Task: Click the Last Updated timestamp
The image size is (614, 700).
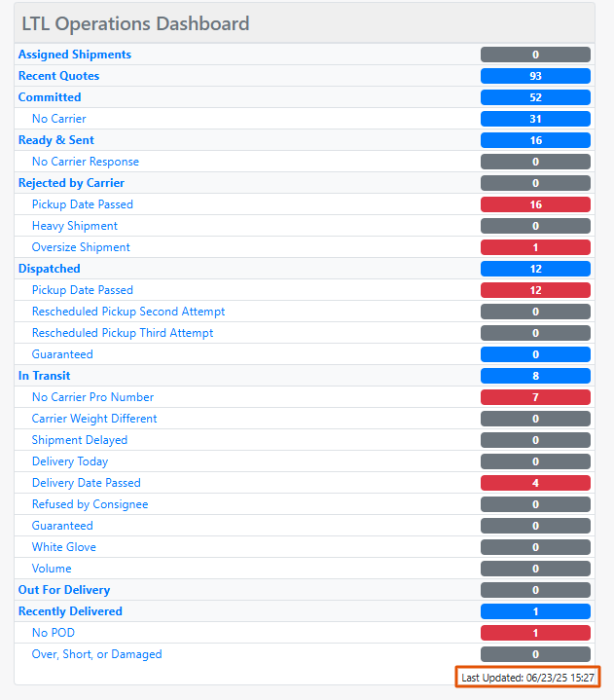Action: [x=528, y=677]
